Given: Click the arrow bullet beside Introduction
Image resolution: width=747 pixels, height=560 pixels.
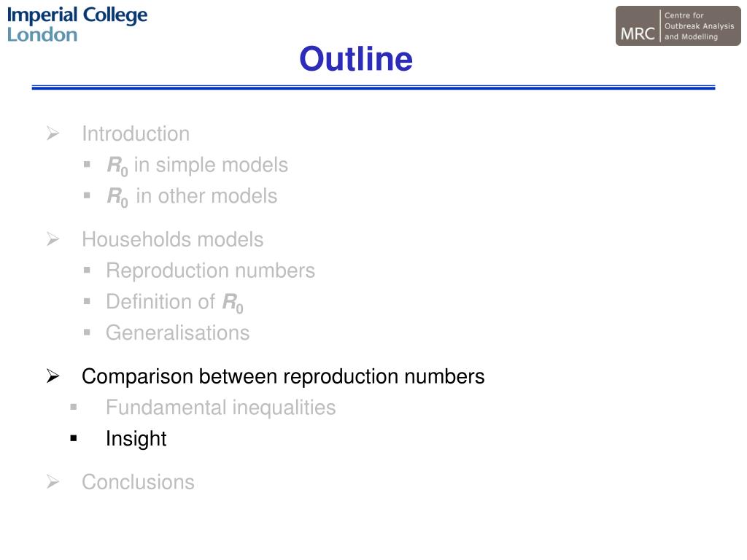Looking at the screenshot, I should coord(53,133).
